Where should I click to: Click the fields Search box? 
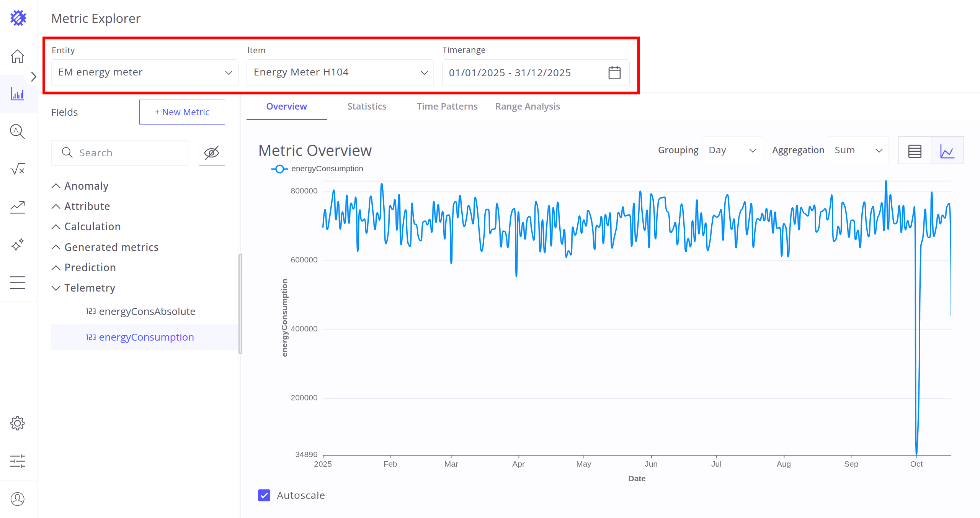coord(119,152)
